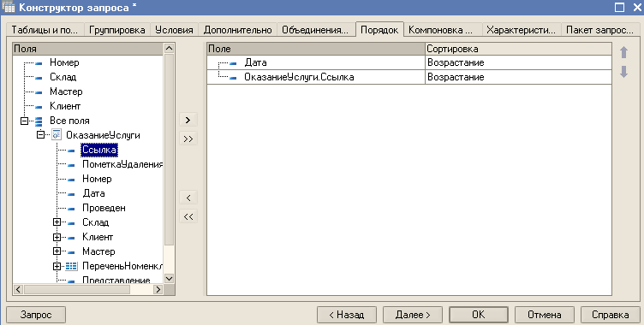This screenshot has width=644, height=325.
Task: Expand the Мастер node under ОказаниеУслуги
Action: point(57,251)
